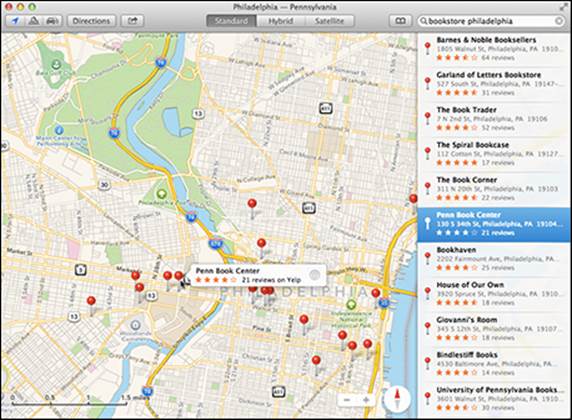Click the green Independence National Historical Park marker
572x420 pixels.
(x=351, y=304)
